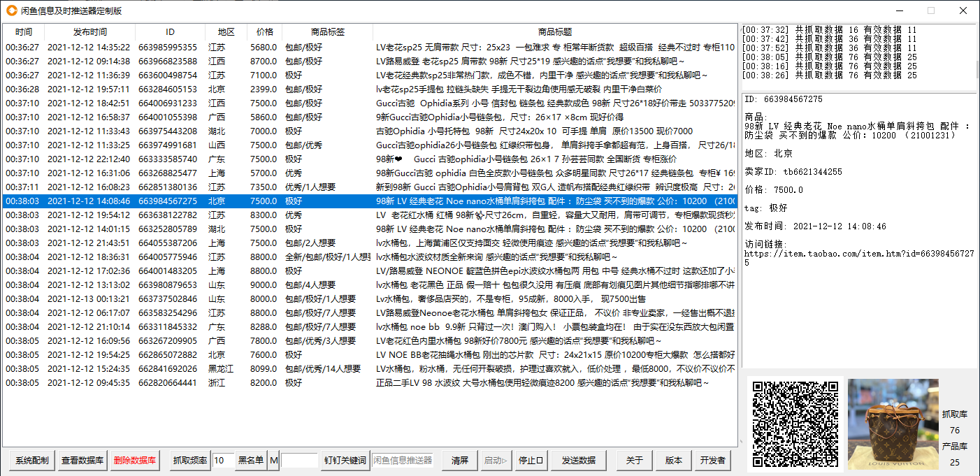Click the 商品标签 column header

328,32
